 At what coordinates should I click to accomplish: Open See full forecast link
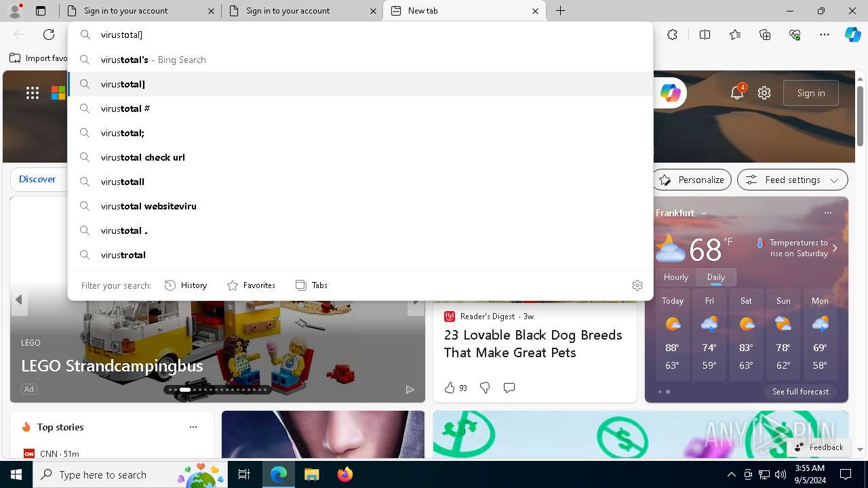[800, 392]
